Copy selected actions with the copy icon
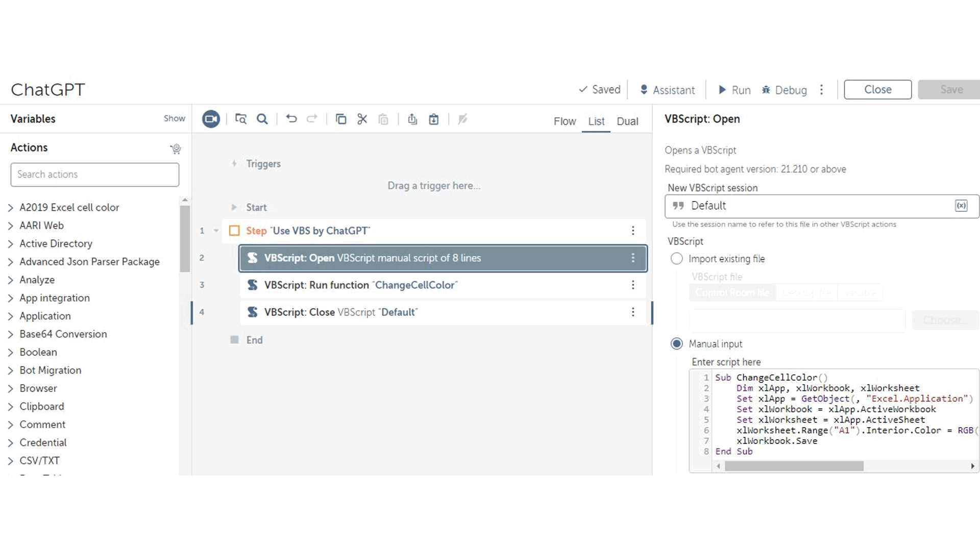The image size is (980, 551). coord(341,119)
